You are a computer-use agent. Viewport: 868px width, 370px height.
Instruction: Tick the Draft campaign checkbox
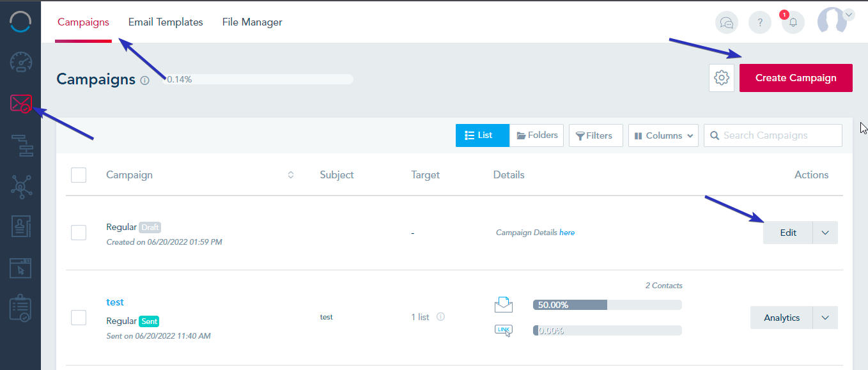79,233
